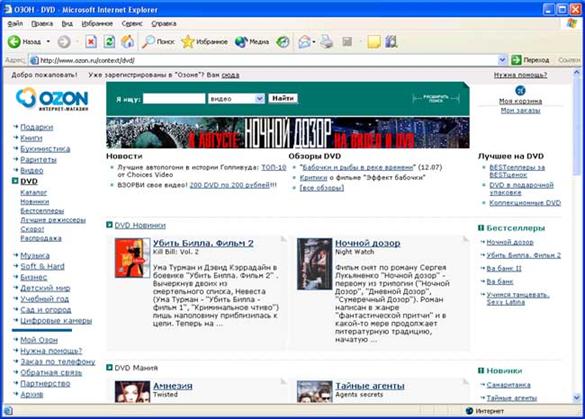Click the page scrollbar up arrow
The image size is (585, 419).
click(577, 72)
